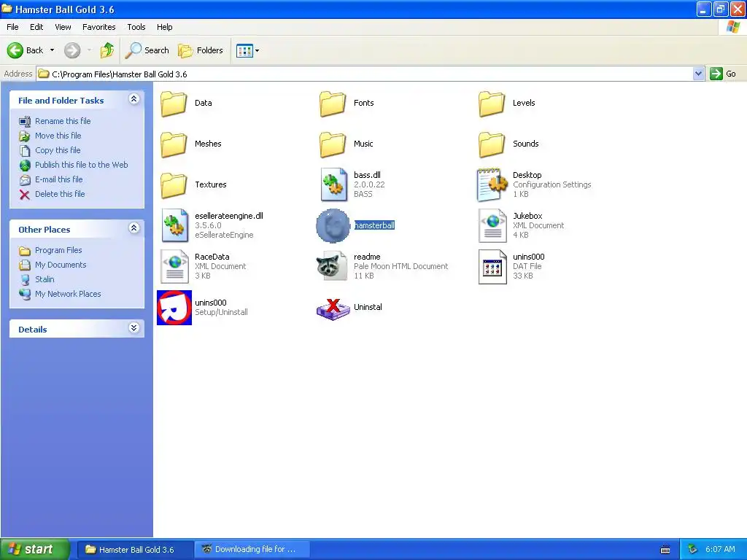Image resolution: width=747 pixels, height=560 pixels.
Task: Open the Tools menu
Action: 136,27
